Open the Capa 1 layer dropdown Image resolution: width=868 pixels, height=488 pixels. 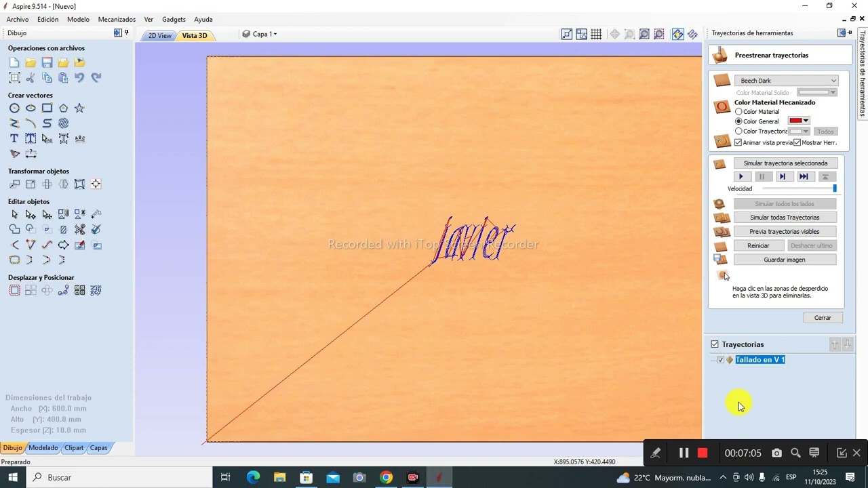tap(264, 34)
